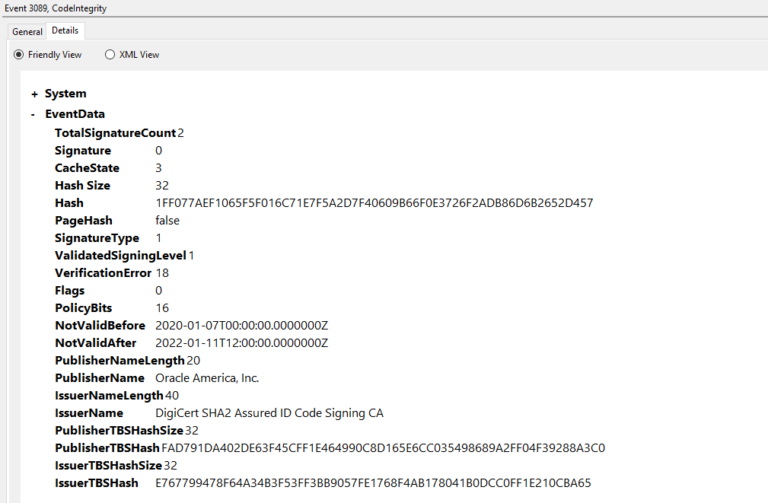Switch to the General tab
The height and width of the screenshot is (503, 768).
pyautogui.click(x=27, y=31)
